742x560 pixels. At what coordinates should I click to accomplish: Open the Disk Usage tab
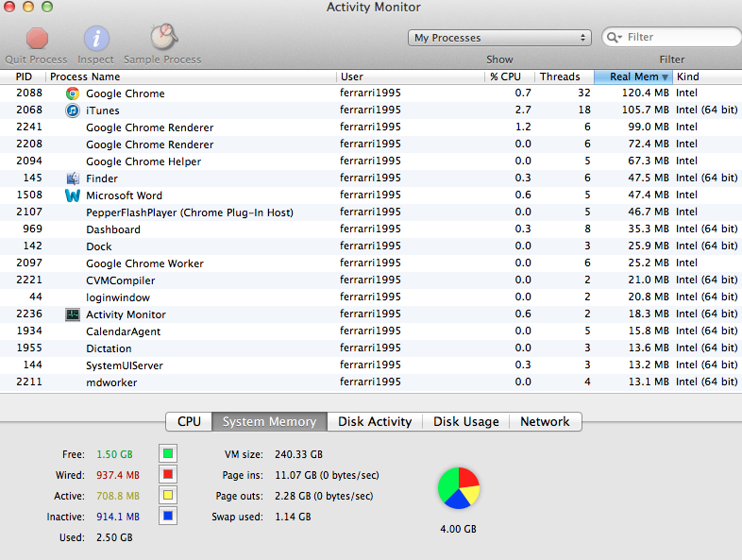(x=466, y=421)
